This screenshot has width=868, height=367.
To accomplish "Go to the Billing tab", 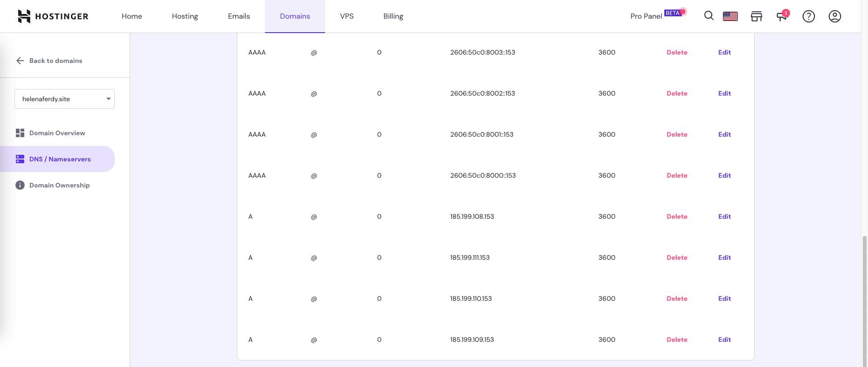I will pos(393,16).
